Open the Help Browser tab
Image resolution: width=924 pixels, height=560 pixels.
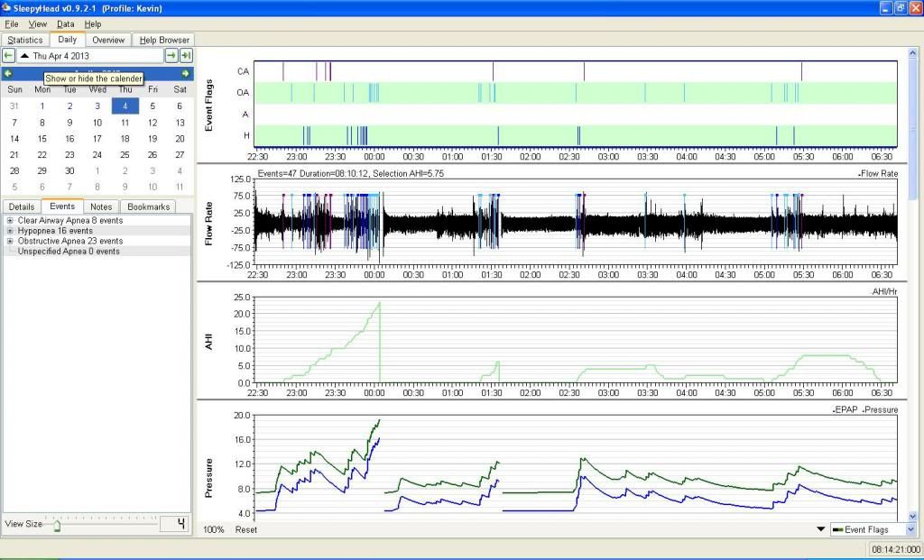(164, 40)
